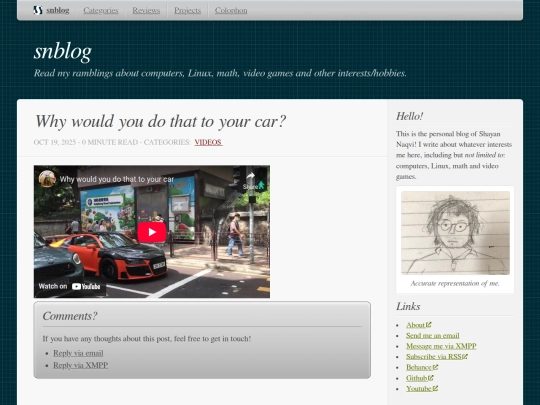Open the Github link

point(417,378)
